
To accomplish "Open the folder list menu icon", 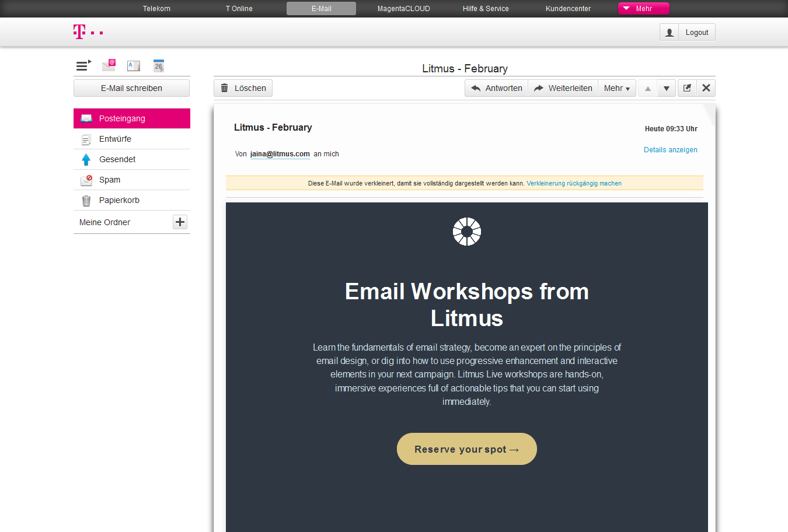I will click(x=83, y=65).
